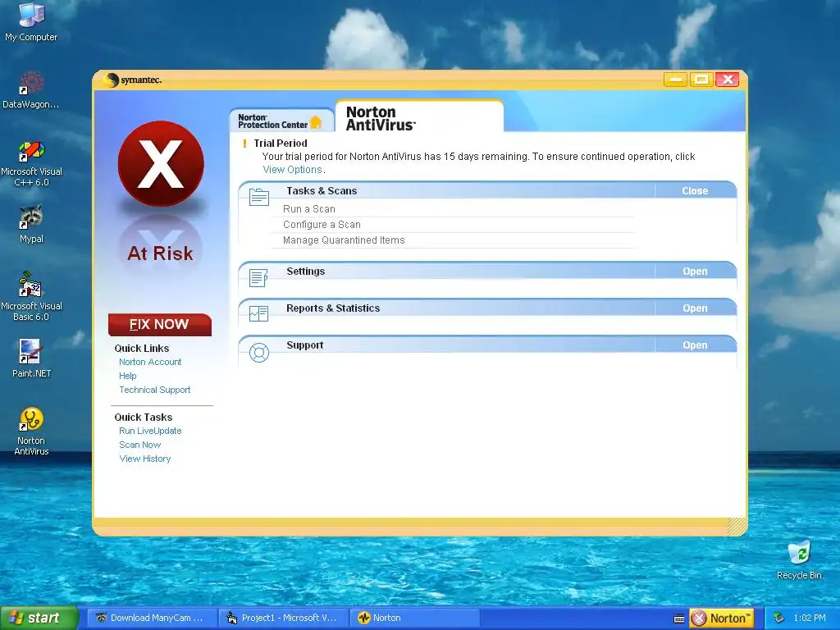Image resolution: width=840 pixels, height=630 pixels.
Task: Switch to Project1 Microsoft Visual taskbar window
Action: tap(284, 619)
